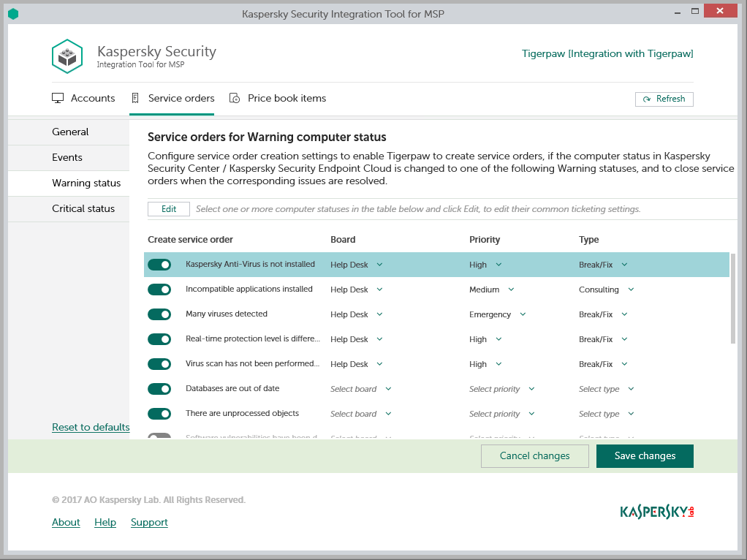Click the Reset to defaults link
The width and height of the screenshot is (747, 560).
(91, 428)
